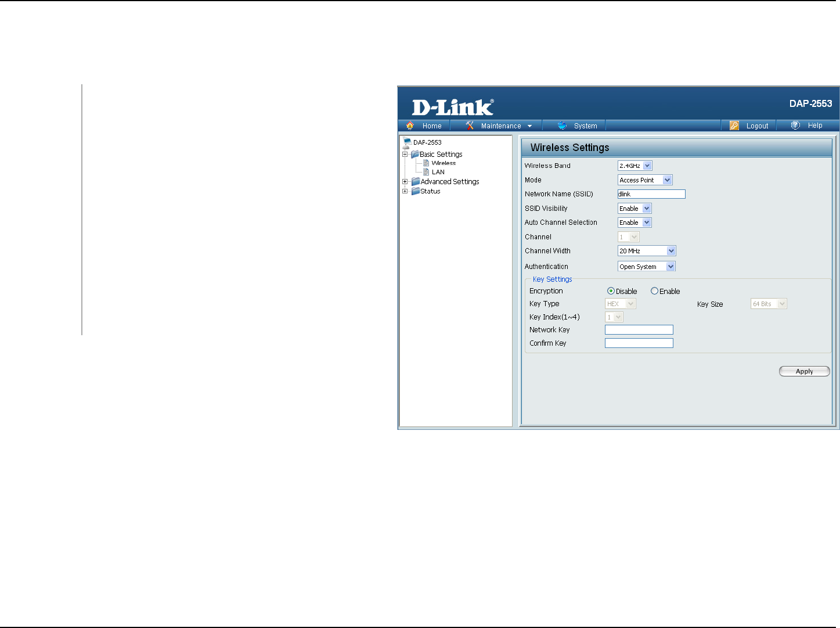840x628 pixels.
Task: Open the Mode dropdown showing Access Point
Action: point(645,180)
